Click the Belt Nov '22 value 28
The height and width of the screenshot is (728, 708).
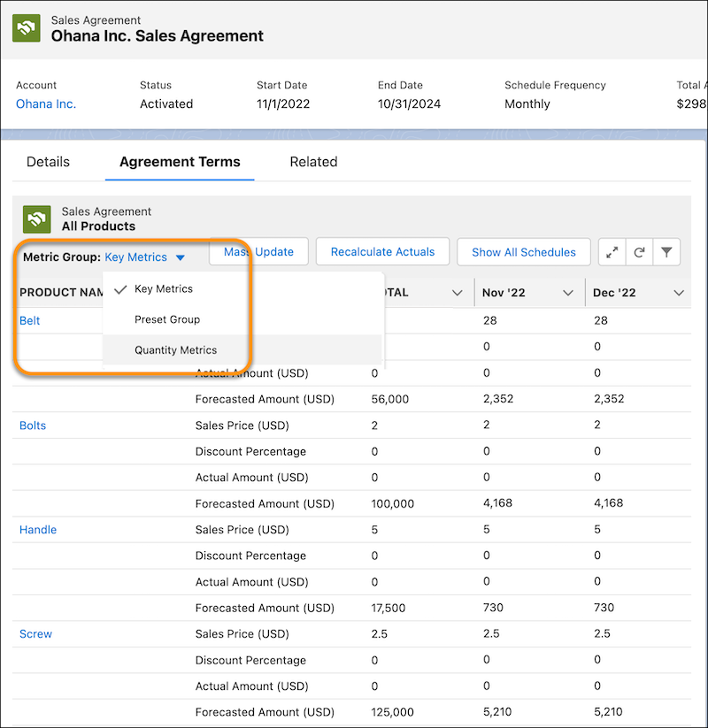(489, 321)
